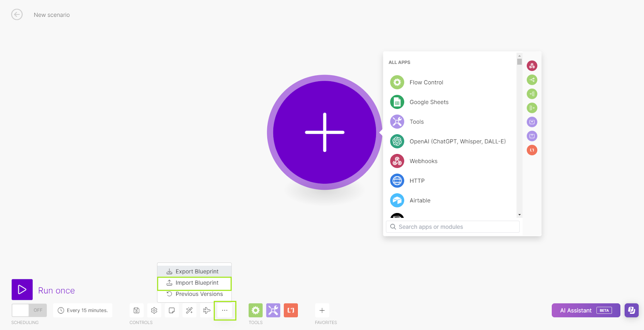Screen dimensions: 644x330
Task: Open scenario settings gear icon
Action: [x=154, y=310]
